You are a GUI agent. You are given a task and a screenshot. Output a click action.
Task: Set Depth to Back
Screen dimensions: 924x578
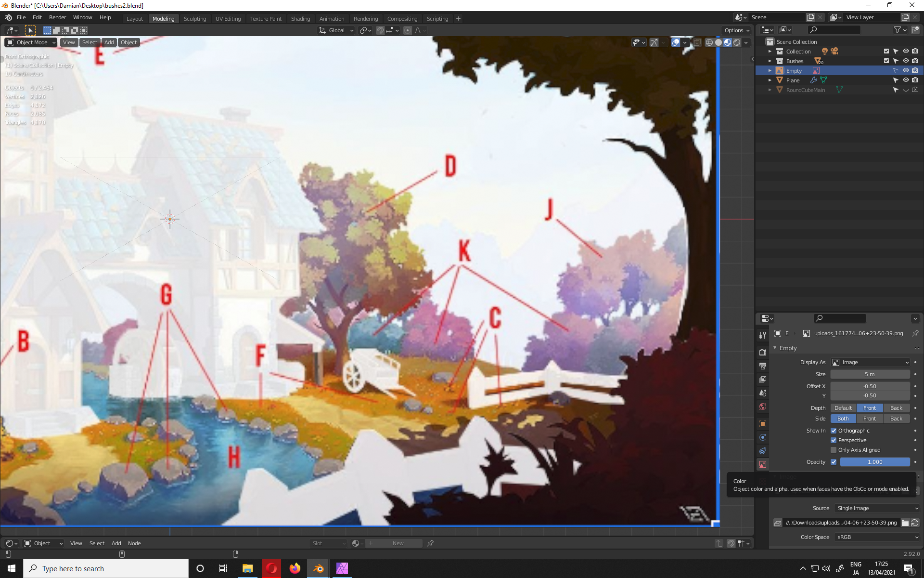tap(896, 408)
